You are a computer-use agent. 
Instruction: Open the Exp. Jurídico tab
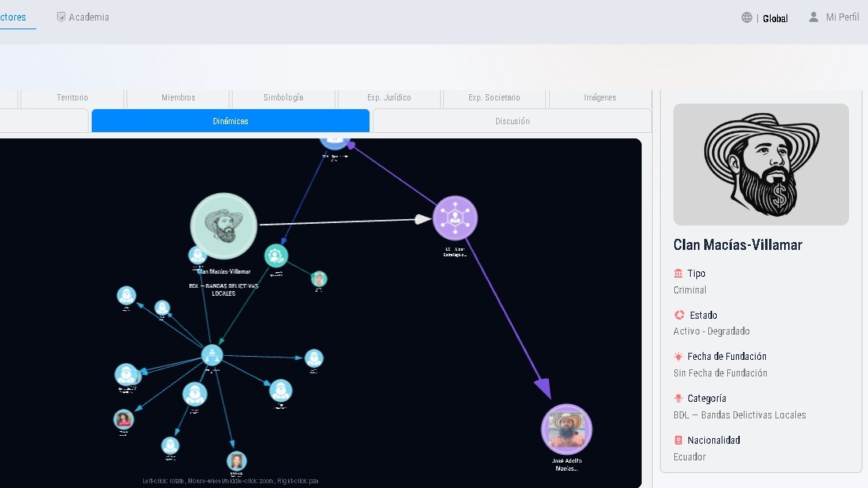coord(389,97)
